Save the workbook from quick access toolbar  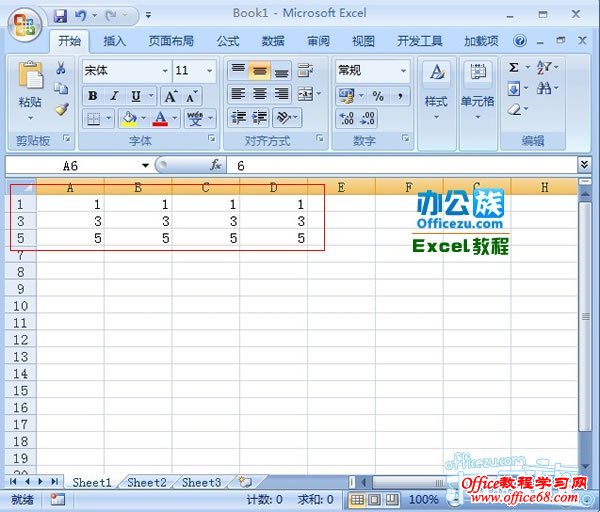60,16
